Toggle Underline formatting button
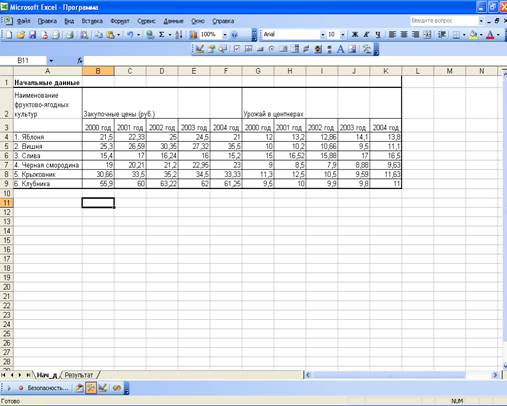The width and height of the screenshot is (507, 406). pos(378,35)
